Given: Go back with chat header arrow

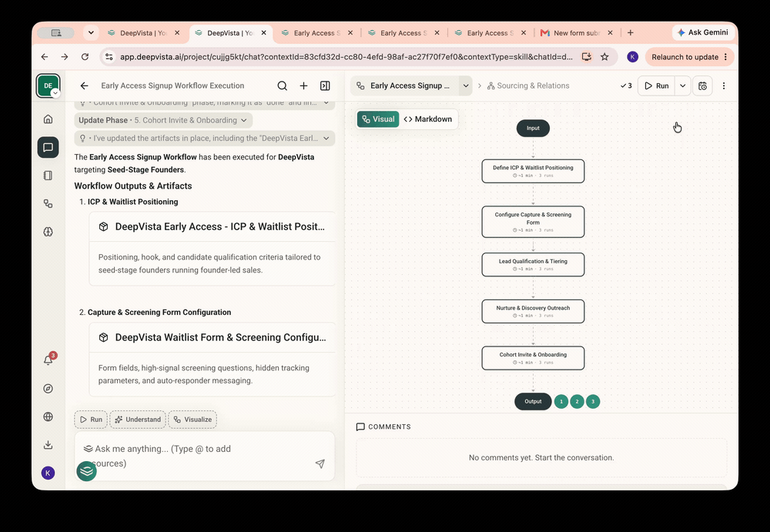Looking at the screenshot, I should pyautogui.click(x=85, y=86).
